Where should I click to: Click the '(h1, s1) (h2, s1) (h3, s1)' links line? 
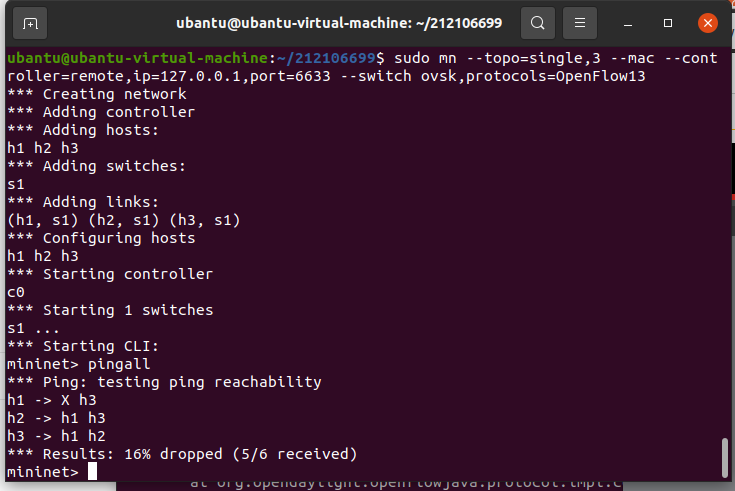tap(124, 220)
